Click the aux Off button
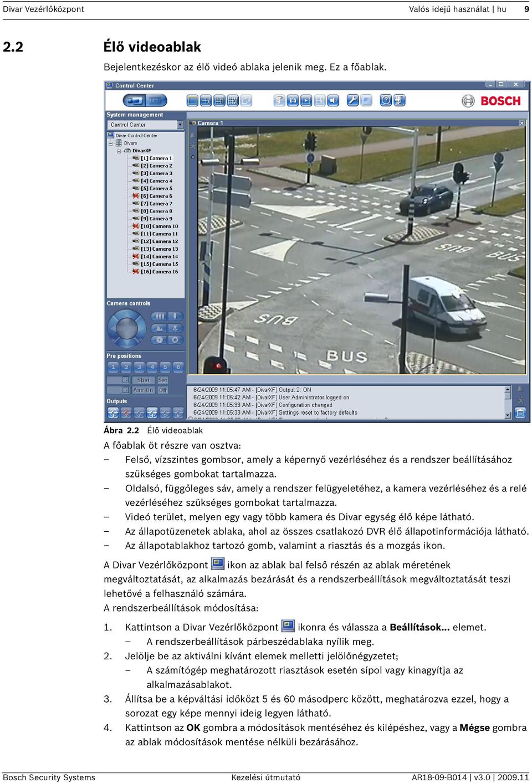This screenshot has height=783, width=532. [x=162, y=390]
